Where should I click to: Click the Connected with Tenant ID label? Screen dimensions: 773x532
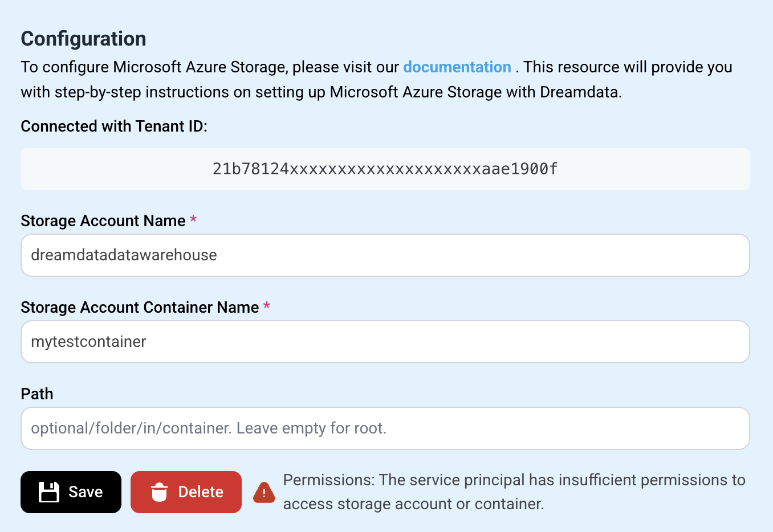114,126
